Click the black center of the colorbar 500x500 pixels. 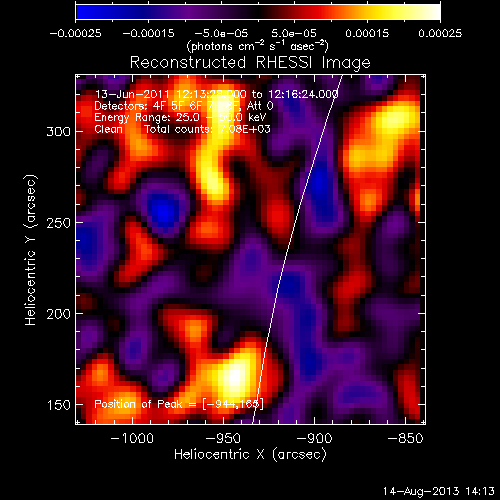[258, 12]
